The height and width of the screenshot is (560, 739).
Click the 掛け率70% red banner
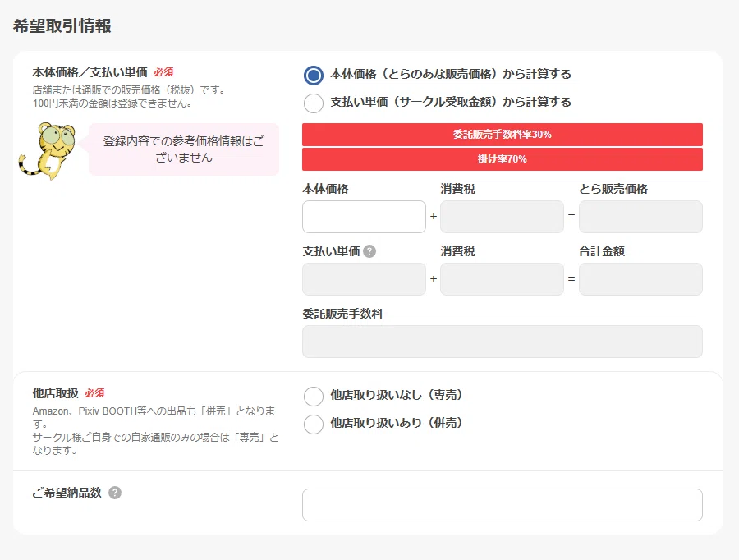(503, 159)
